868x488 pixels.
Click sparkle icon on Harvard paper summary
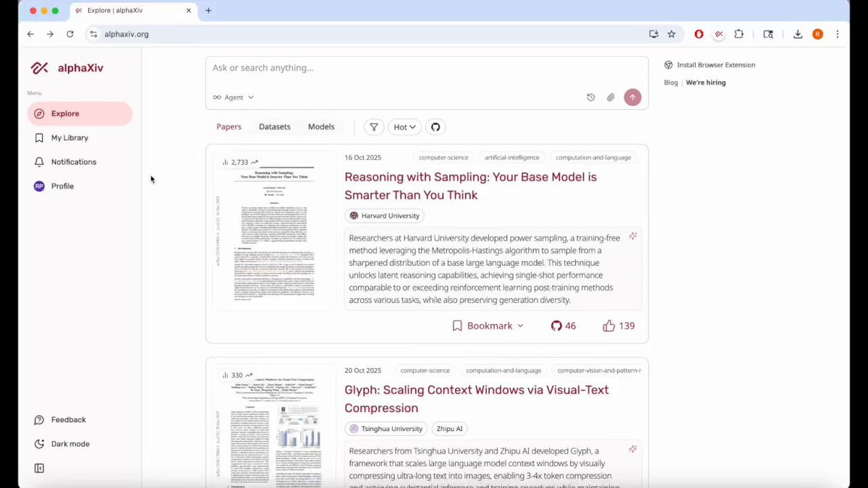pyautogui.click(x=633, y=236)
